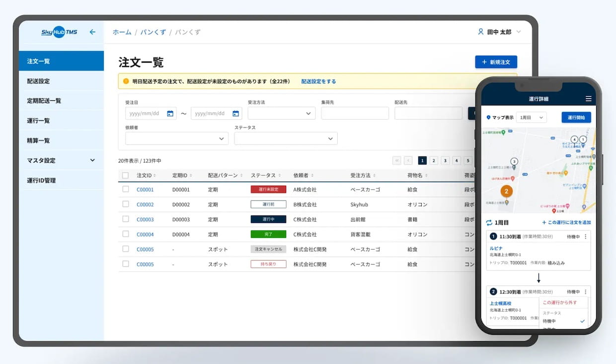This screenshot has height=364, width=616.
Task: Open 精算一覧 in the sidebar
Action: tap(61, 141)
